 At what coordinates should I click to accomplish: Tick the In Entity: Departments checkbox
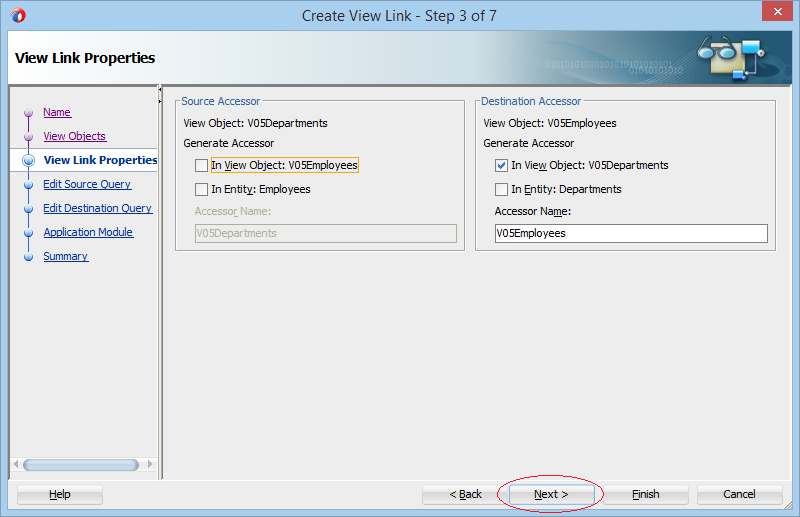(x=502, y=189)
